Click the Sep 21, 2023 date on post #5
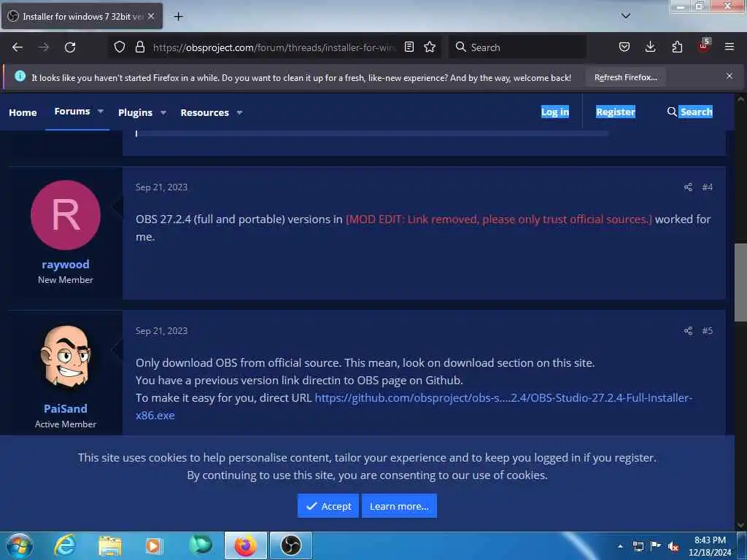This screenshot has height=560, width=747. 161,330
